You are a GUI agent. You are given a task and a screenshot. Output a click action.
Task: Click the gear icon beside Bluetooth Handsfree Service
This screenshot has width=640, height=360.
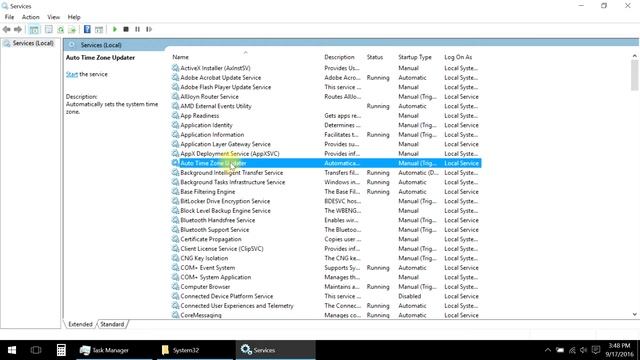click(x=175, y=220)
